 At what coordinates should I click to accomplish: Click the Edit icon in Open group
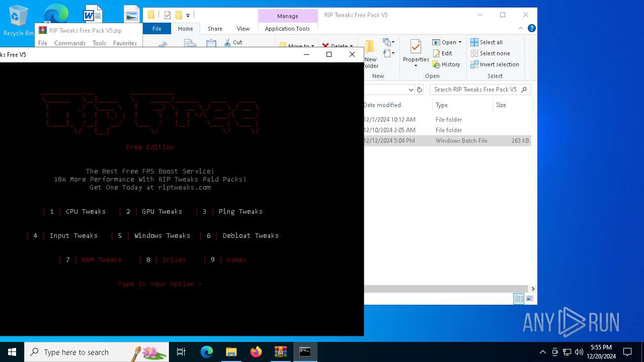pyautogui.click(x=436, y=53)
